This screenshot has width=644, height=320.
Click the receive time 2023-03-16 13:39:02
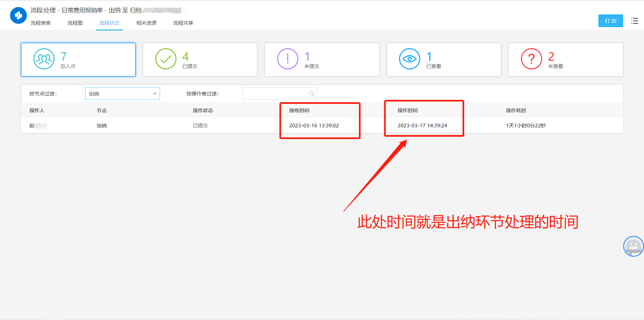coord(314,126)
